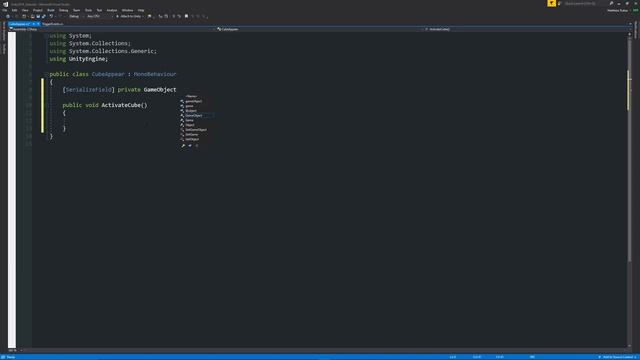The width and height of the screenshot is (640, 360).
Task: Click the Undo toolbar icon
Action: 51,16
